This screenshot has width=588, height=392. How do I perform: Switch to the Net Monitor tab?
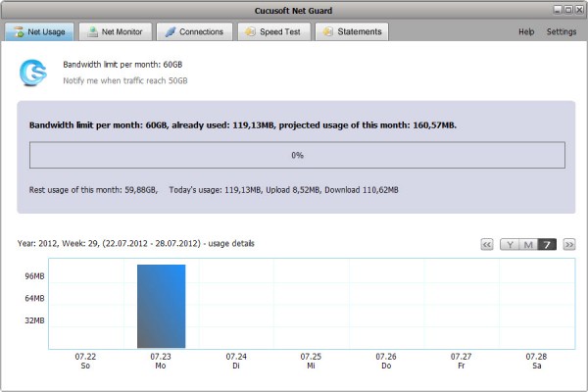click(116, 32)
